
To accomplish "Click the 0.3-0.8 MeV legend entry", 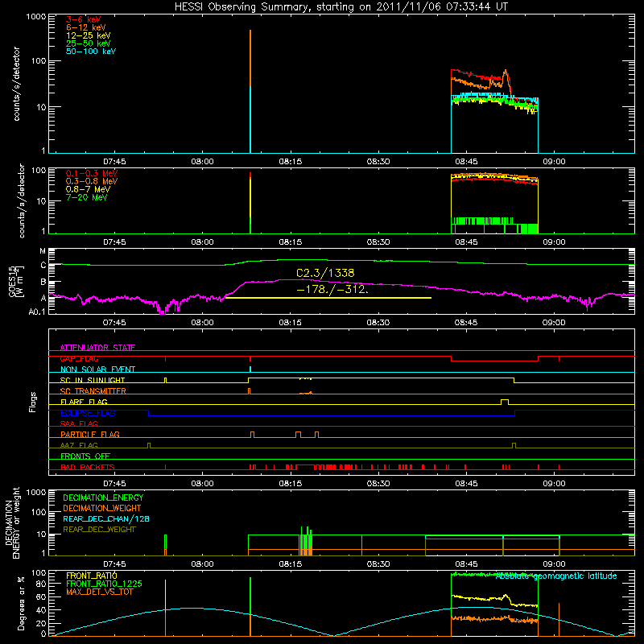I will (x=92, y=181).
